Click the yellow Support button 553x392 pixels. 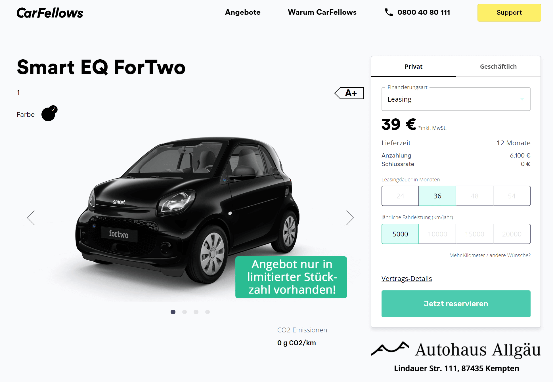tap(509, 12)
